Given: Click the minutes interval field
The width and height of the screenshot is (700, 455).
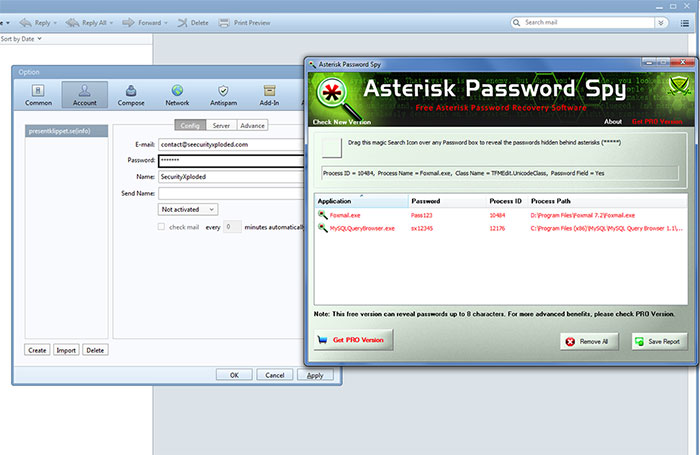Looking at the screenshot, I should (x=232, y=227).
